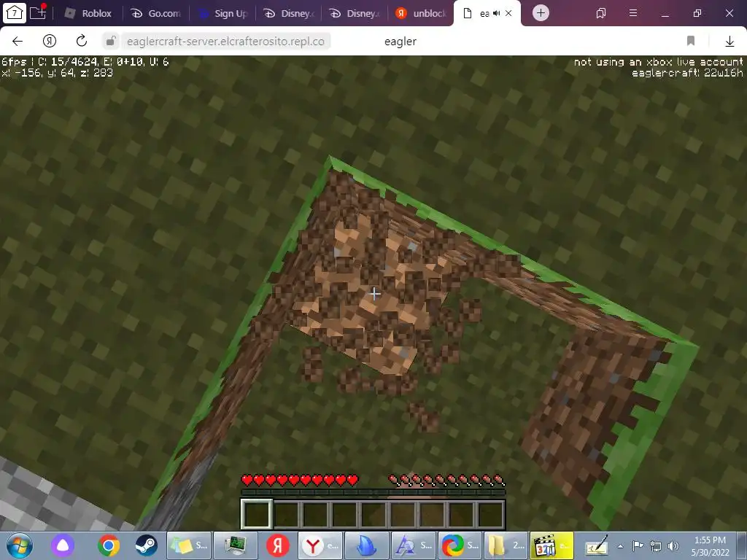Open the browser hamburger menu
This screenshot has width=747, height=560.
click(633, 13)
